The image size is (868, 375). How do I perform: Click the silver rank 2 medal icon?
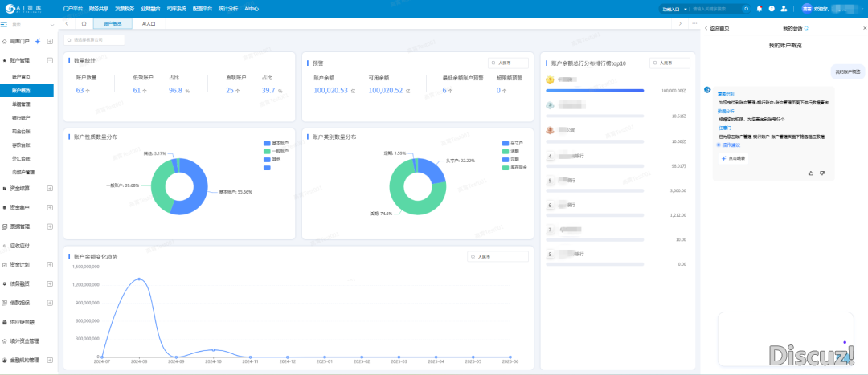550,105
